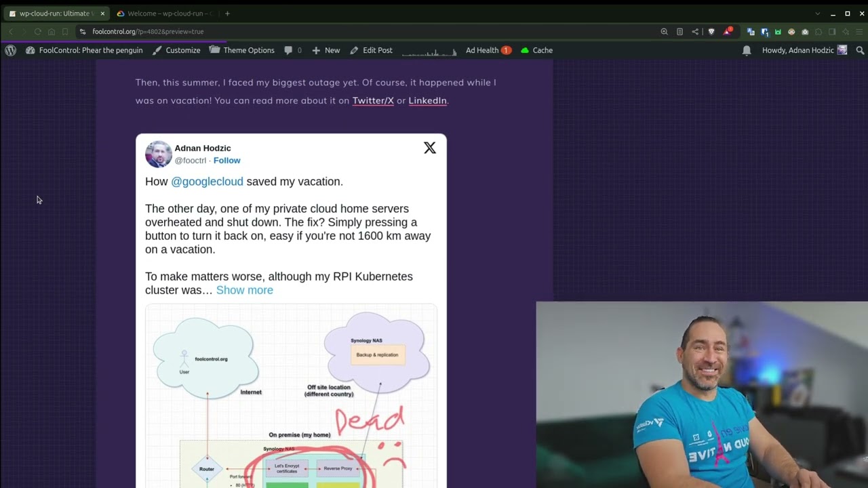Open the tweet's architecture diagram image
Viewport: 868px width, 488px height.
[x=291, y=396]
